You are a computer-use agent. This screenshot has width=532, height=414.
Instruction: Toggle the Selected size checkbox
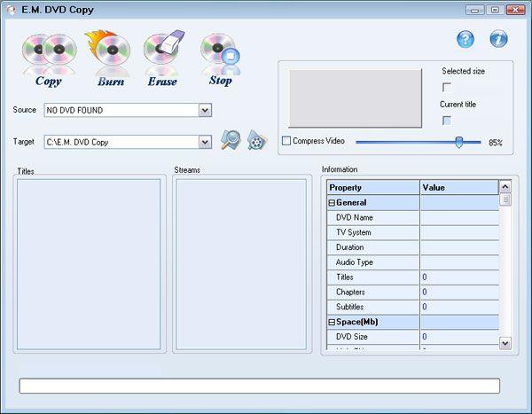point(448,87)
